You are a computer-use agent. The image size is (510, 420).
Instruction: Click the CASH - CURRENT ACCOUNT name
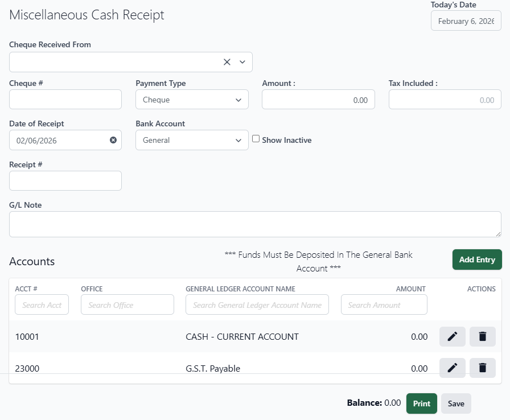click(242, 336)
